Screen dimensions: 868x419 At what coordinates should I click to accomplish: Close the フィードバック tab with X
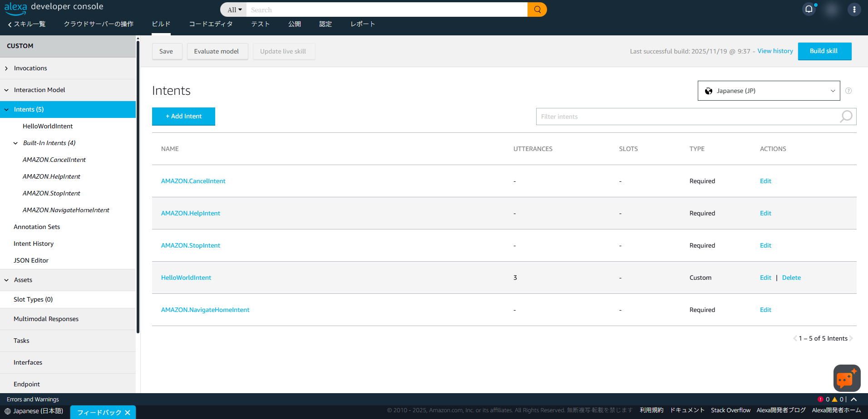click(128, 413)
